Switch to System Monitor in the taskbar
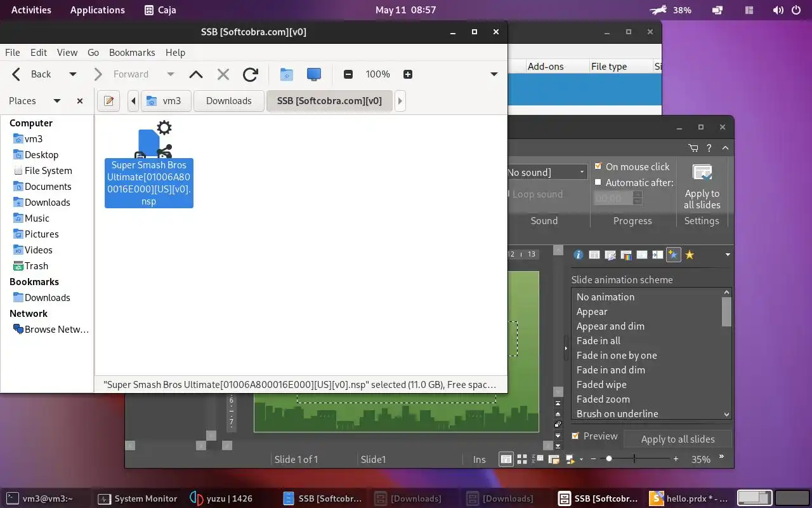Screen dimensions: 812x508 pos(139,498)
